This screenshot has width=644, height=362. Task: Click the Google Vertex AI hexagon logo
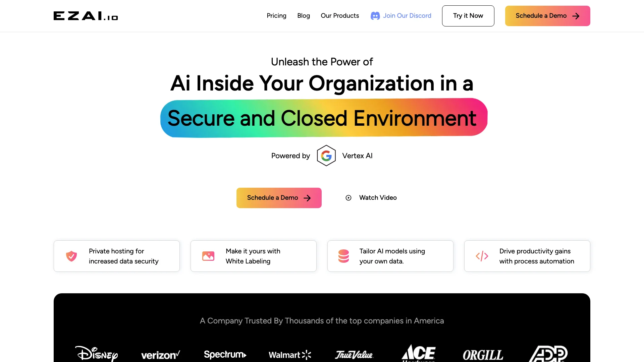pyautogui.click(x=326, y=155)
